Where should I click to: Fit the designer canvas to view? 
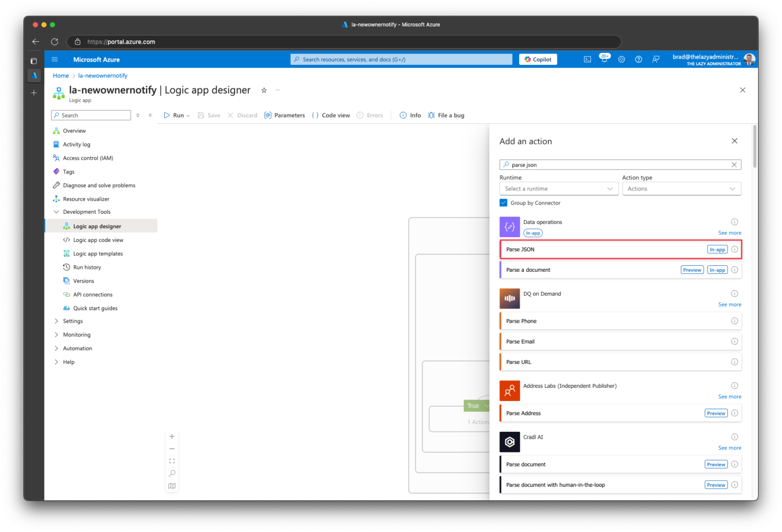172,461
